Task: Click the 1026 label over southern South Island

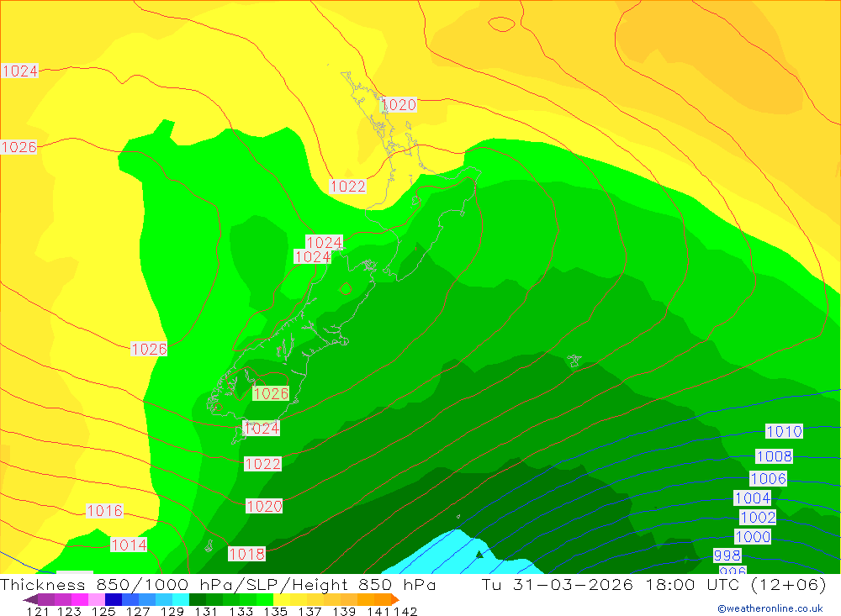Action: click(x=271, y=393)
